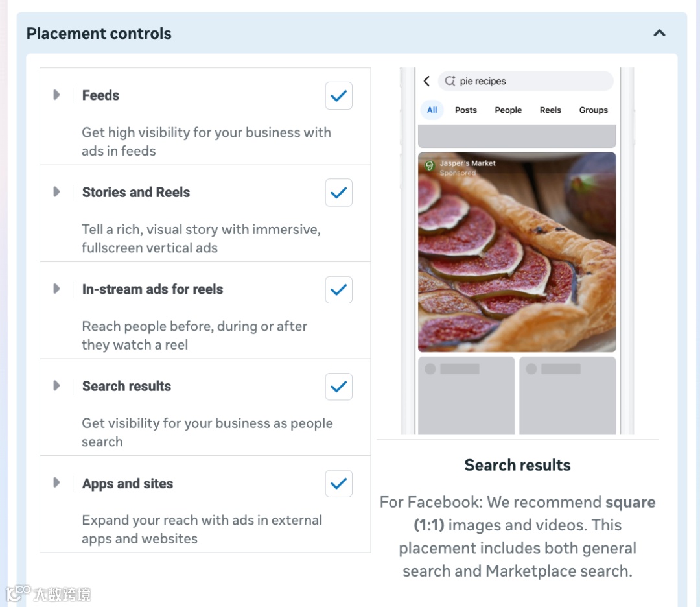Expand the Stories and Reels triangle
The image size is (700, 607).
(x=56, y=192)
